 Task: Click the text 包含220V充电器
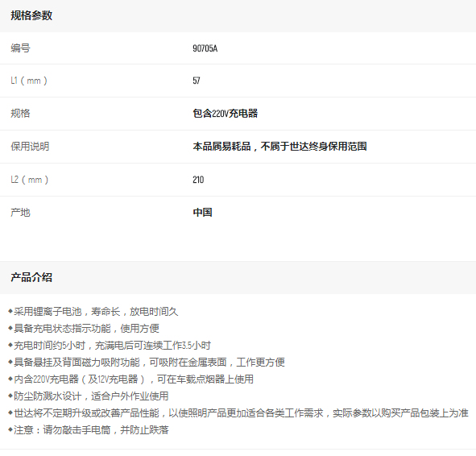coord(225,114)
